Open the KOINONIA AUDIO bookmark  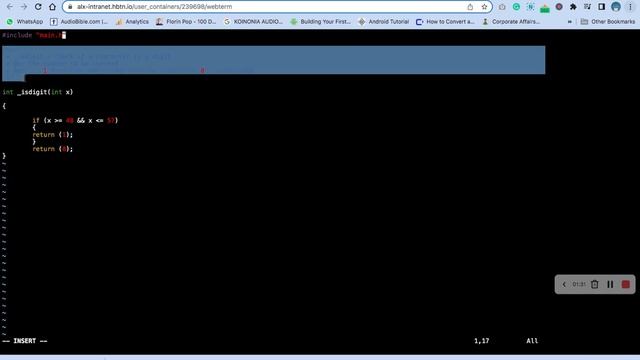(253, 22)
